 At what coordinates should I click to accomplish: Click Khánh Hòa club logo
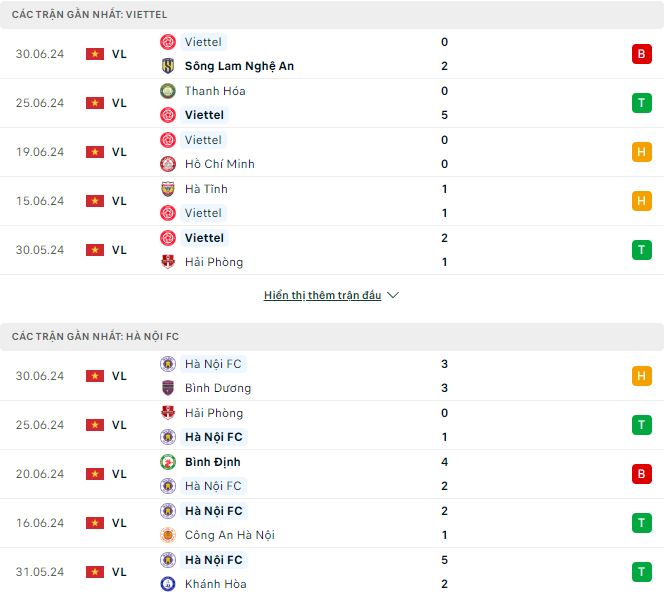pyautogui.click(x=168, y=584)
